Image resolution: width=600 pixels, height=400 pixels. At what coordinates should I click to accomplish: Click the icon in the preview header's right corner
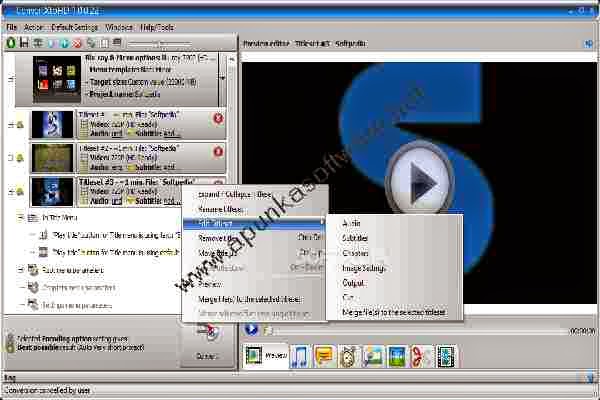589,44
